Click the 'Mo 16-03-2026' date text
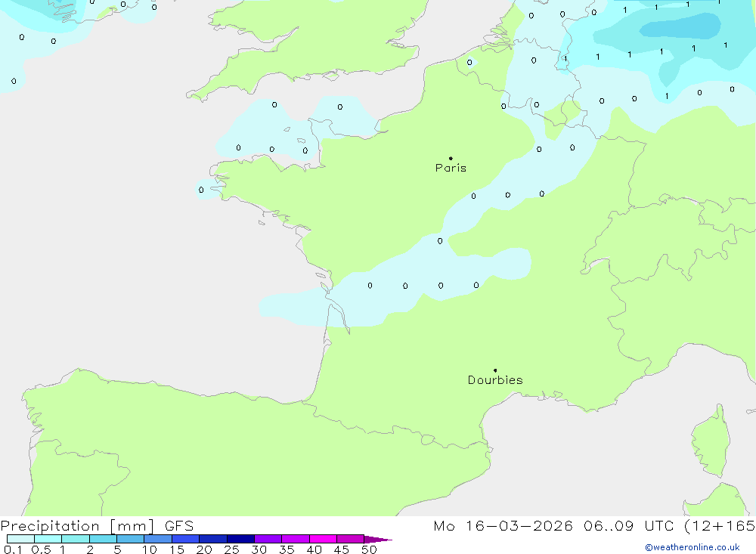This screenshot has width=756, height=554. 503,525
